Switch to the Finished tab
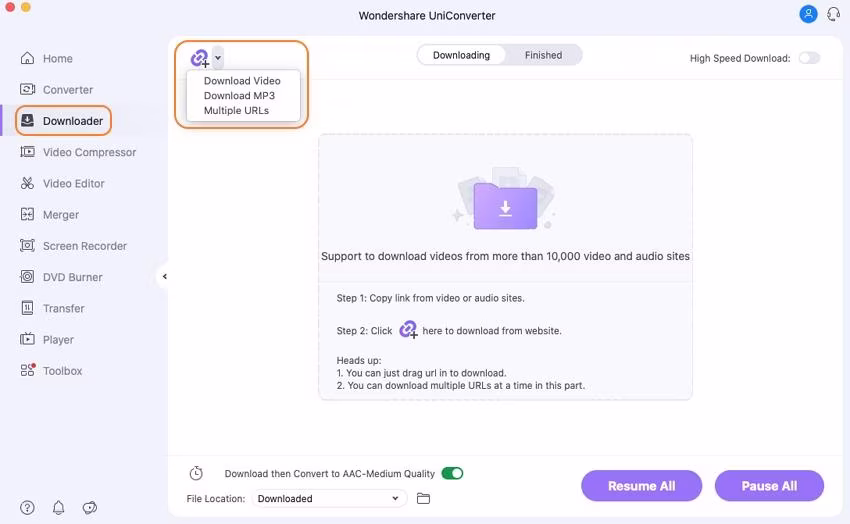 click(543, 55)
